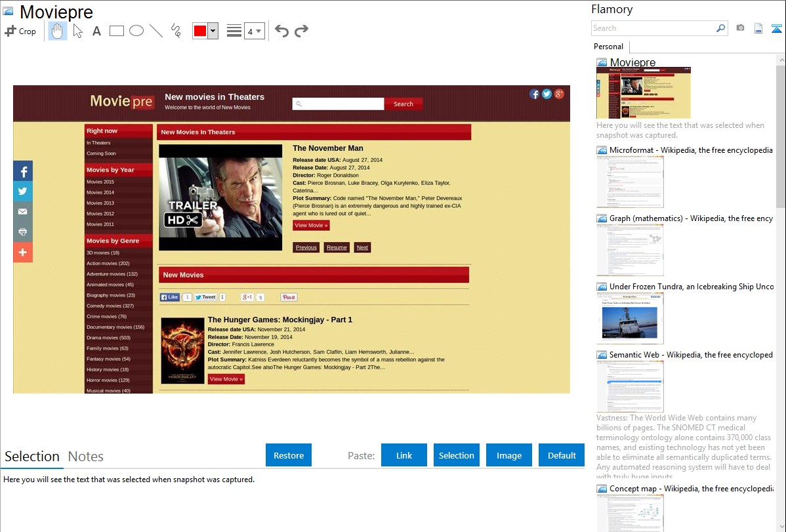Select the freehand scribble tool
The image size is (786, 532).
(x=176, y=31)
